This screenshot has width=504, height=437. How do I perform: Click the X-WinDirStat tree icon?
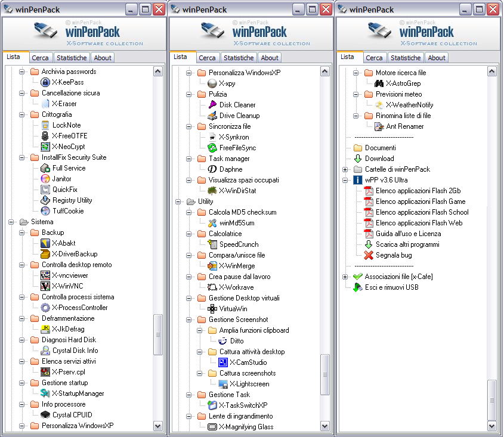(212, 191)
